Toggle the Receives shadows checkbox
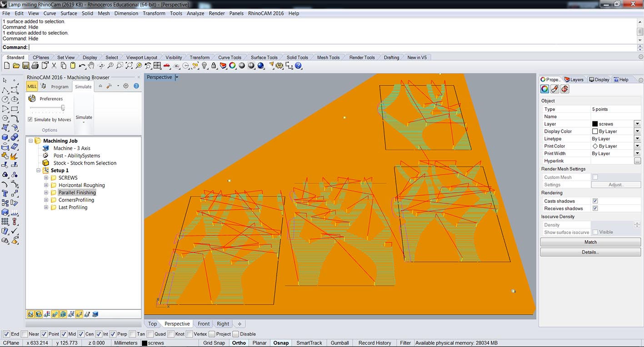Screen dimensions: 644x347 tap(595, 208)
